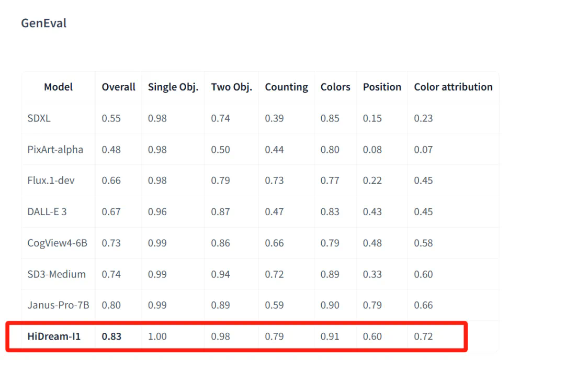The height and width of the screenshot is (392, 565).
Task: Click the CogView4-6B model name
Action: pos(57,243)
